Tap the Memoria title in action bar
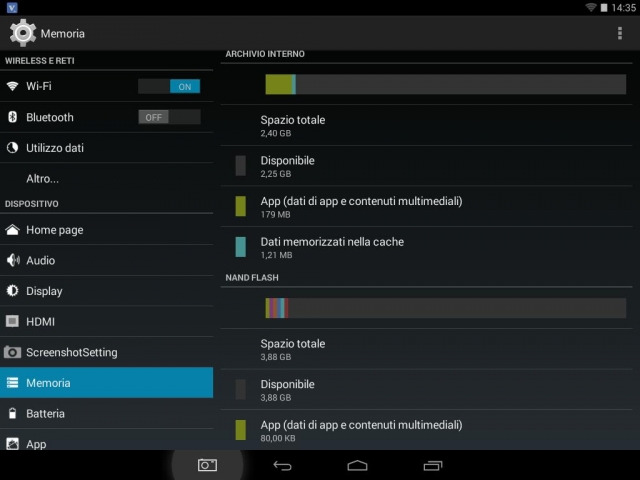The width and height of the screenshot is (640, 480). point(63,33)
